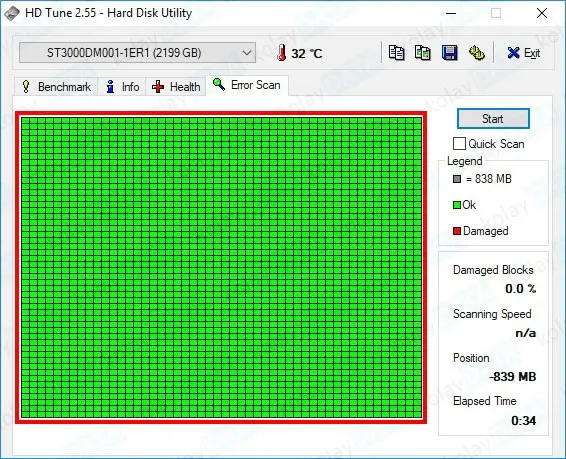Exit the HD Tune application
This screenshot has height=459, width=566.
(523, 53)
